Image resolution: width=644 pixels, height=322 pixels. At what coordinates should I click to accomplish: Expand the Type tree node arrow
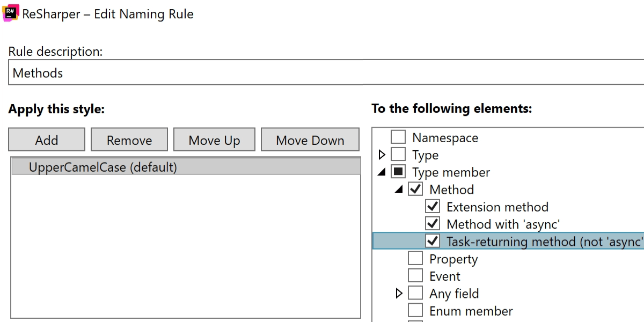382,155
